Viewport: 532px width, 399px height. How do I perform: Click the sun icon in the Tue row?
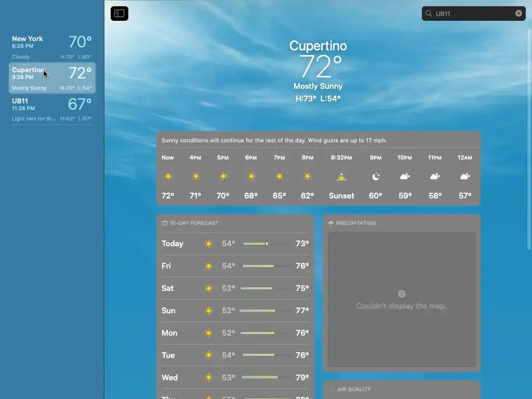[x=209, y=355]
